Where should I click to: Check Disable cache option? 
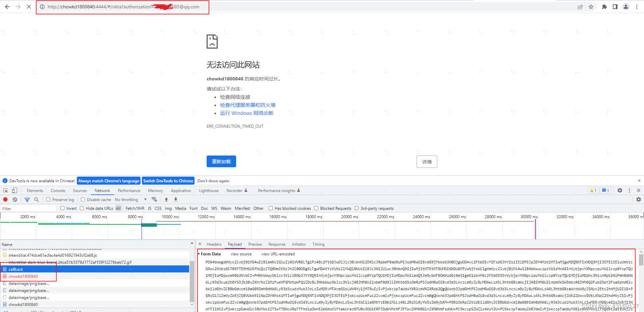[83, 199]
